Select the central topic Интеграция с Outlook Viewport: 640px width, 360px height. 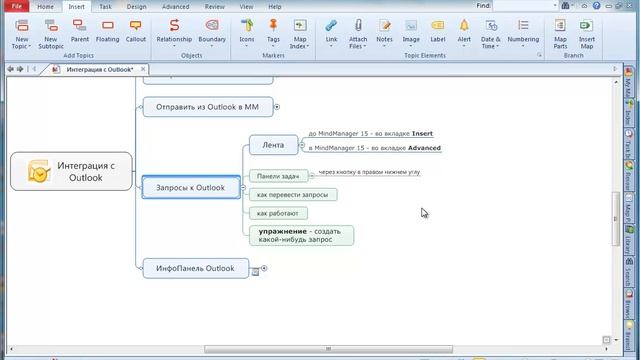[71, 171]
